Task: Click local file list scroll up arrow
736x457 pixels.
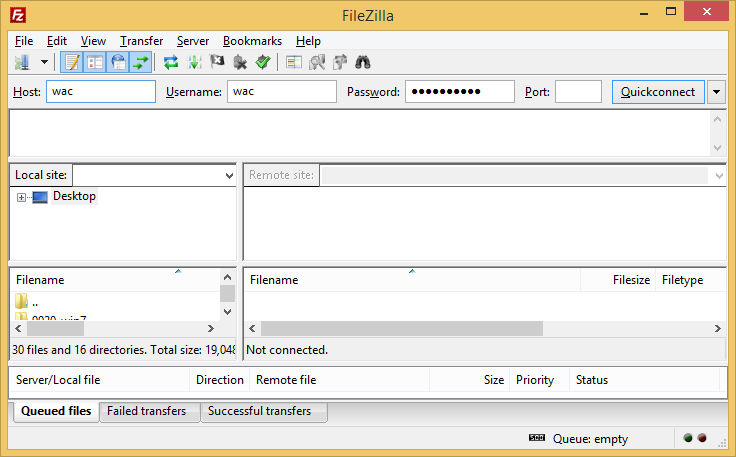Action: click(x=227, y=277)
